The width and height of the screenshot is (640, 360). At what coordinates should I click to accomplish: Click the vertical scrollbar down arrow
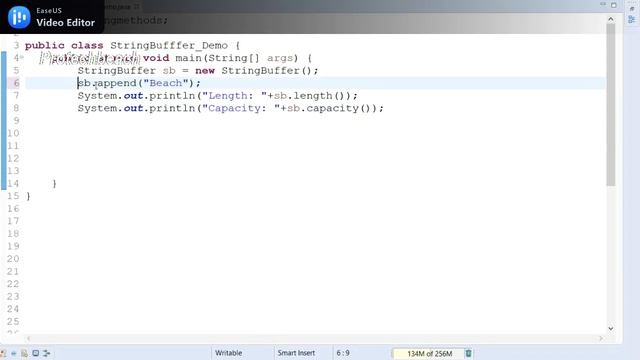click(611, 328)
